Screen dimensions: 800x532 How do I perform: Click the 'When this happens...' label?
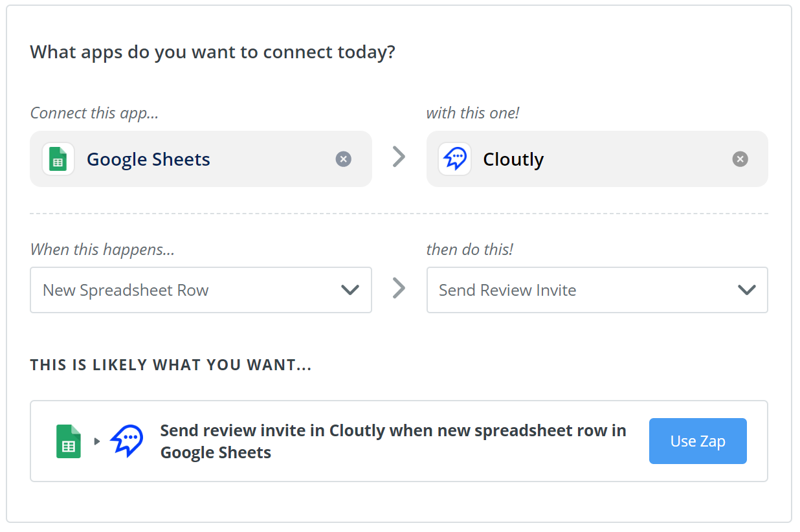click(102, 249)
